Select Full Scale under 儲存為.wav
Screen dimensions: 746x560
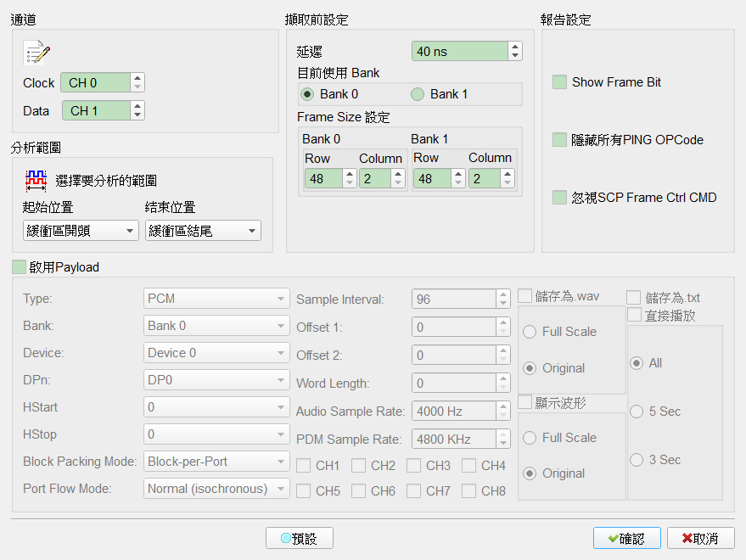530,332
